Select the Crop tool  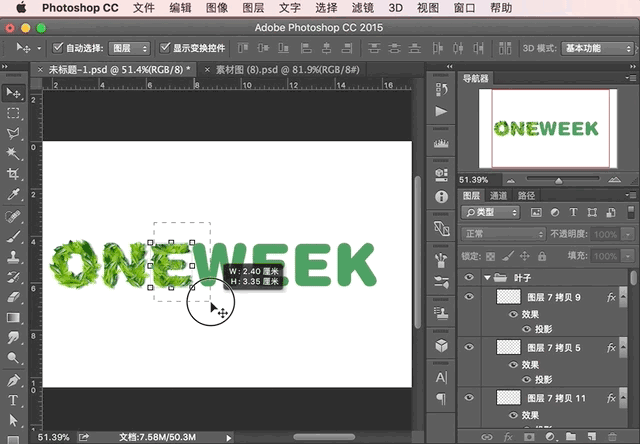13,174
